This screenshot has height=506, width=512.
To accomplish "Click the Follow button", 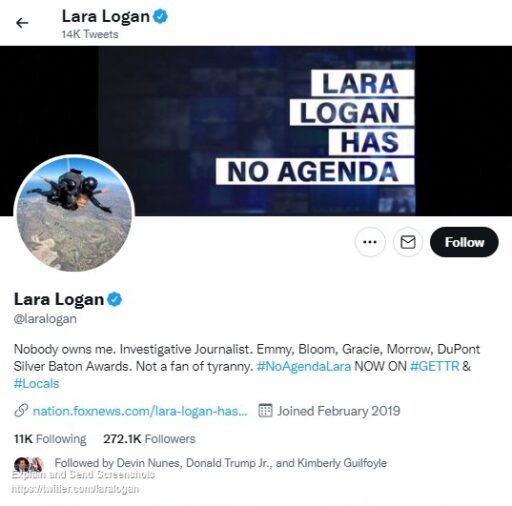I will [x=464, y=242].
